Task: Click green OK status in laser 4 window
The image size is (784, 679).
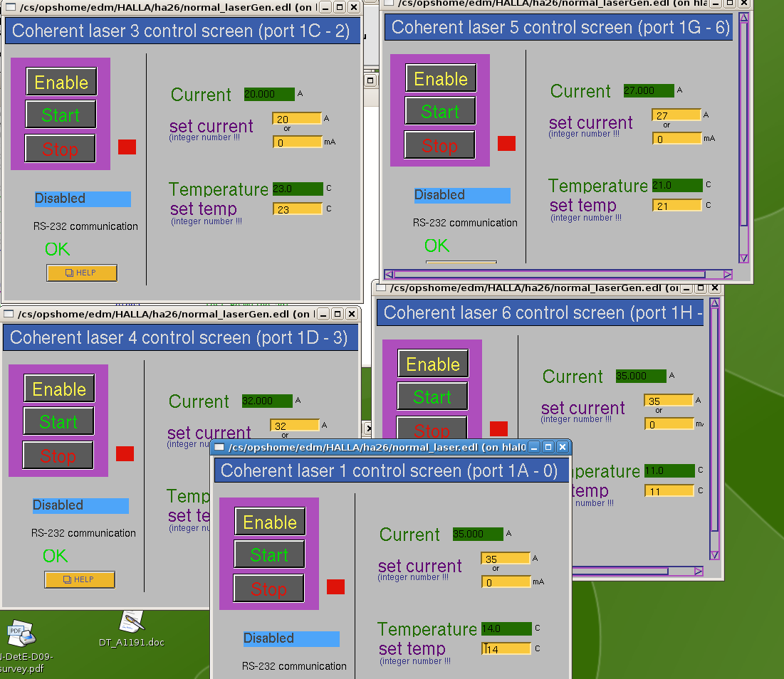Action: [55, 556]
